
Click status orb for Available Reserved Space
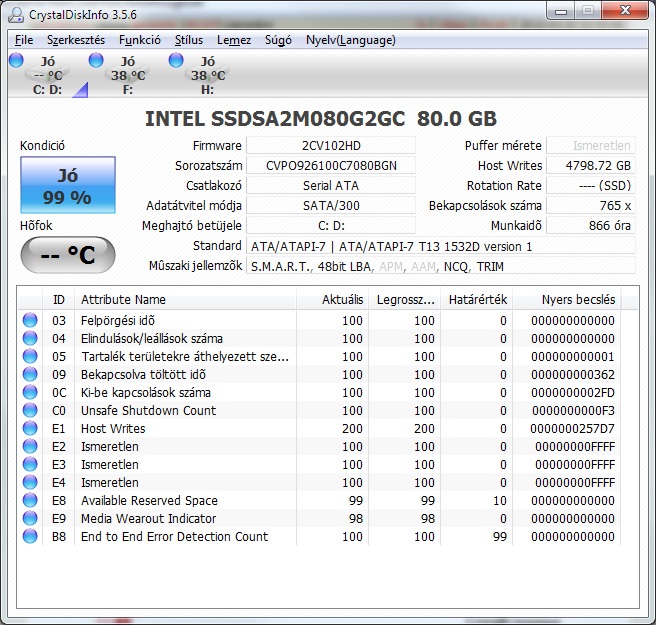[x=30, y=500]
